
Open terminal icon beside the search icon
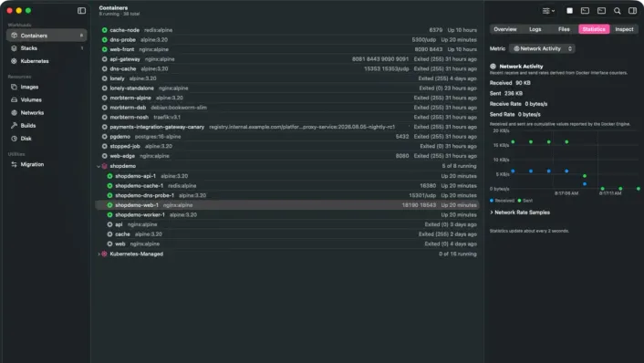[601, 11]
